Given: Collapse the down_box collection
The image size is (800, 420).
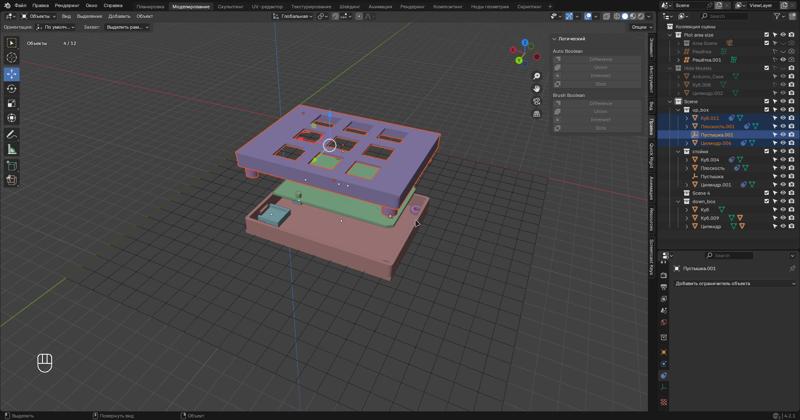Looking at the screenshot, I should [679, 201].
